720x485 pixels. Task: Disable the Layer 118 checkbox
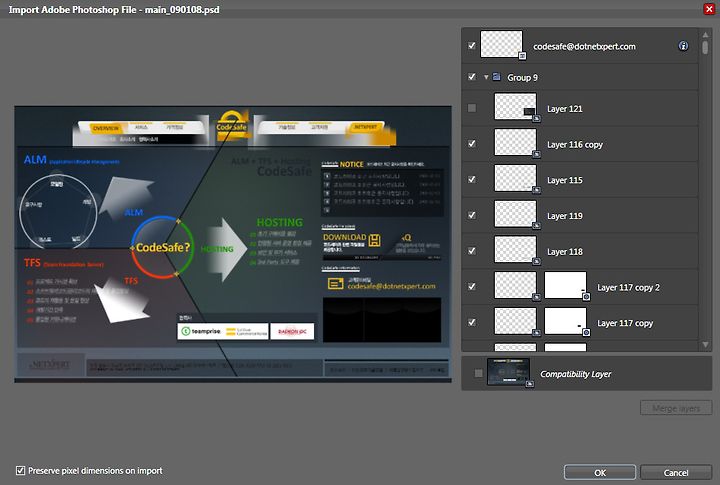(472, 251)
